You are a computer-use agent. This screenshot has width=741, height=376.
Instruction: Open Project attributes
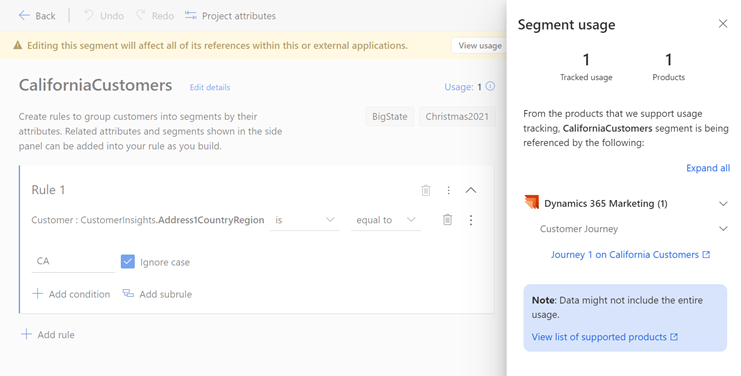(230, 16)
